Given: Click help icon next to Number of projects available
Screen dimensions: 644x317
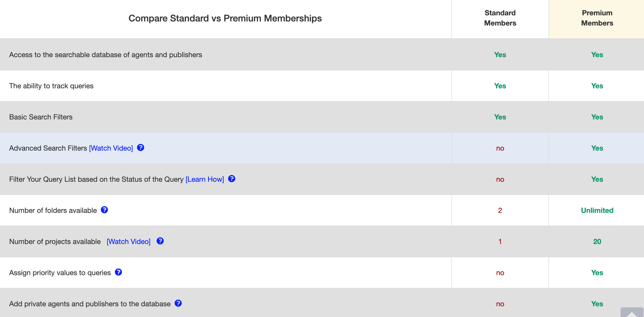Looking at the screenshot, I should click(x=160, y=241).
